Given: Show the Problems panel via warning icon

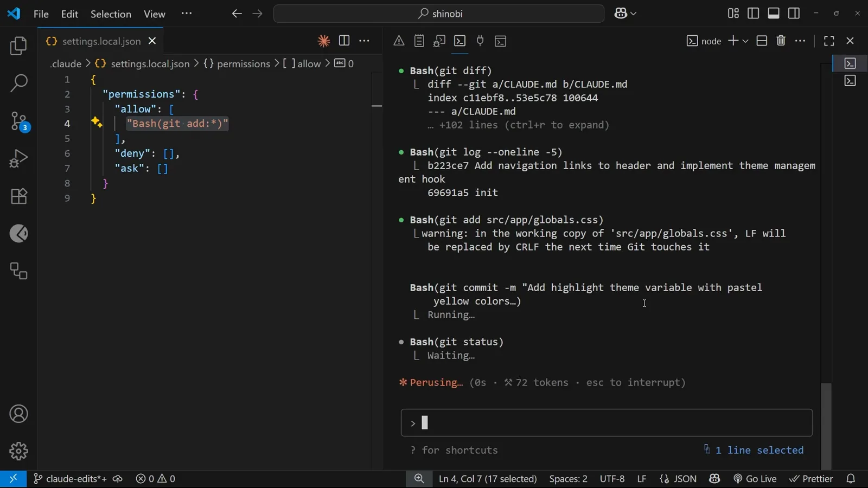Looking at the screenshot, I should 399,41.
